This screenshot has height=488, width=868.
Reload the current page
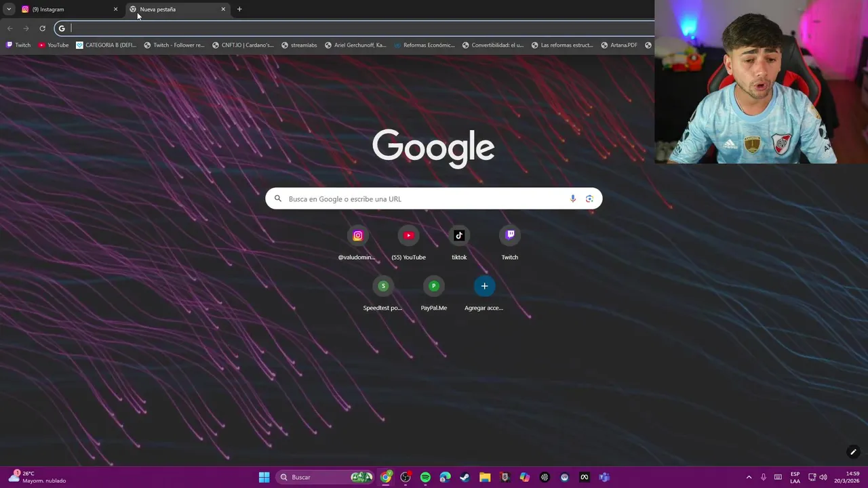click(x=42, y=28)
